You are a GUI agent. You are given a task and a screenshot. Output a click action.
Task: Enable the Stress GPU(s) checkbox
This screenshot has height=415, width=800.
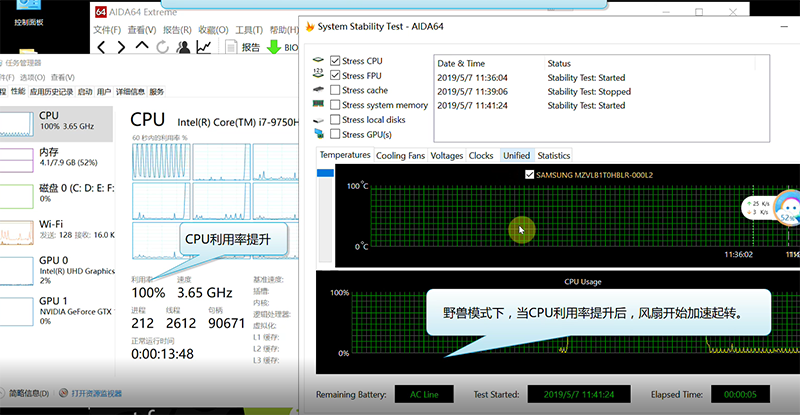pos(335,134)
